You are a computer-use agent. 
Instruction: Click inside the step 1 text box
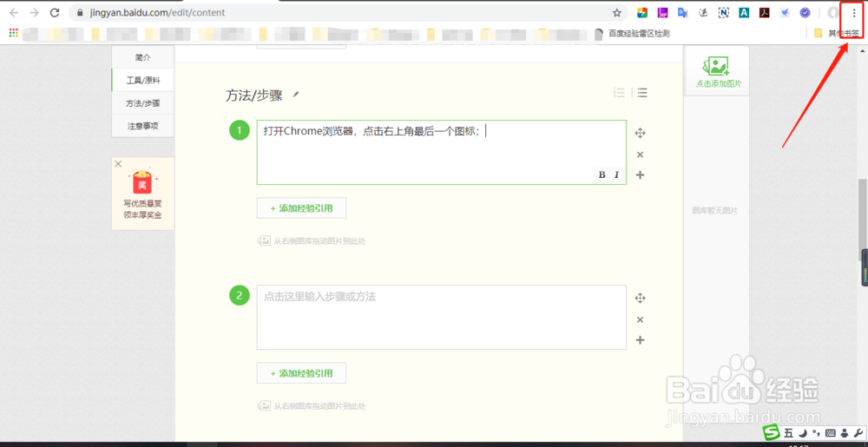coord(441,152)
